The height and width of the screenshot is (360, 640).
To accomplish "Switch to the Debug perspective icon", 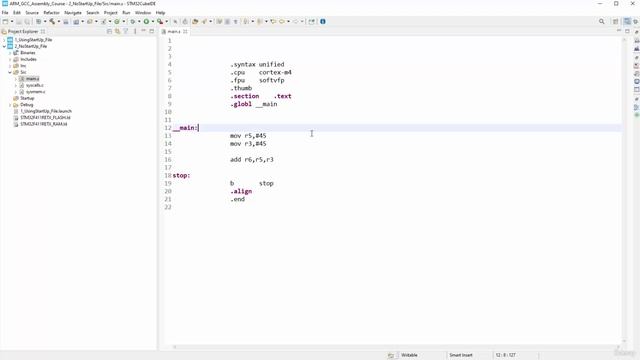I will coord(636,22).
